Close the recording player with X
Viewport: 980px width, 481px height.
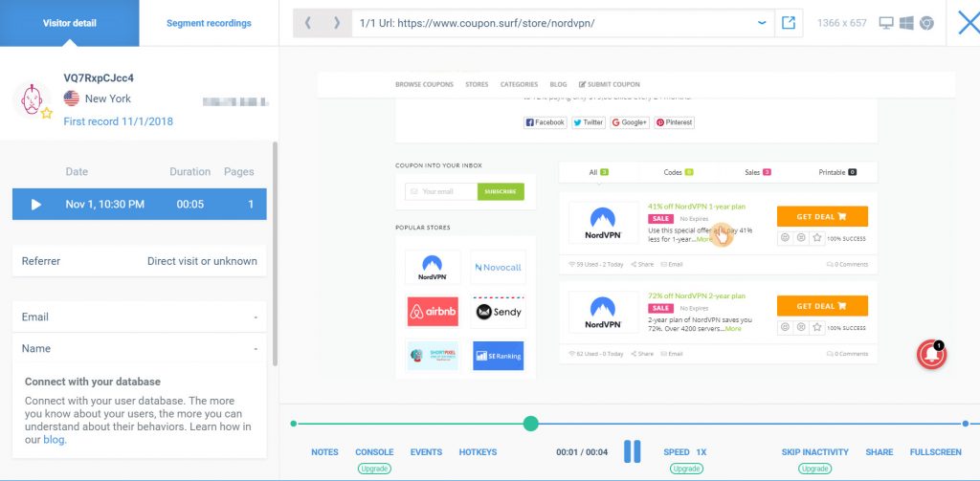click(x=969, y=23)
